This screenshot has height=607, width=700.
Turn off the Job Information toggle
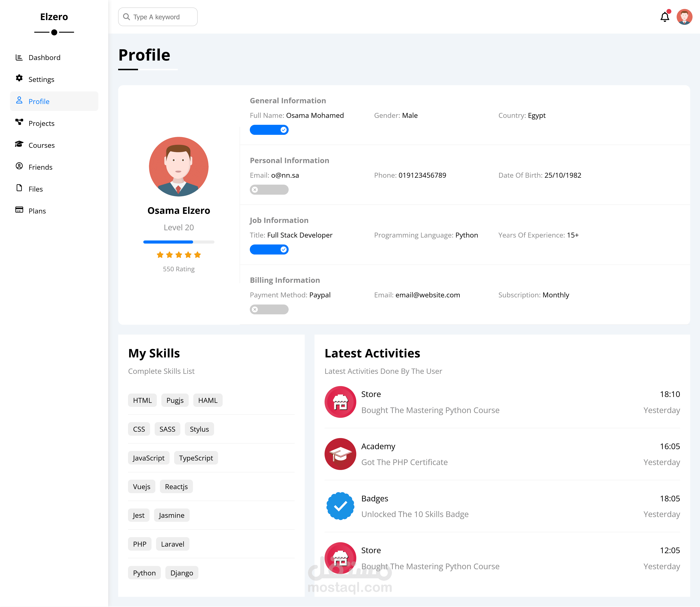point(269,250)
